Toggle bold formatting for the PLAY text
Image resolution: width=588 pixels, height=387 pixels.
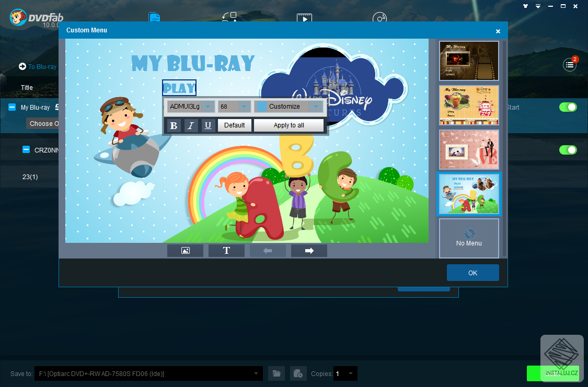(x=174, y=125)
